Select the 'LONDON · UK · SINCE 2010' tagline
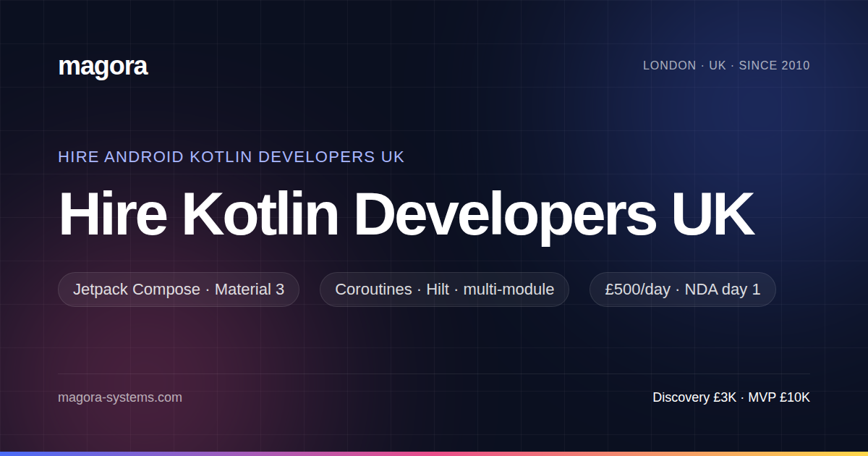The image size is (868, 456). [x=726, y=65]
